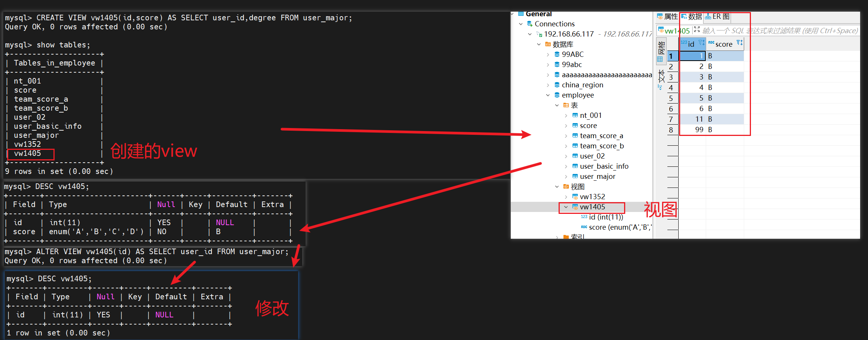Click the vw1352 view icon in tree
The width and height of the screenshot is (868, 340).
(x=575, y=197)
